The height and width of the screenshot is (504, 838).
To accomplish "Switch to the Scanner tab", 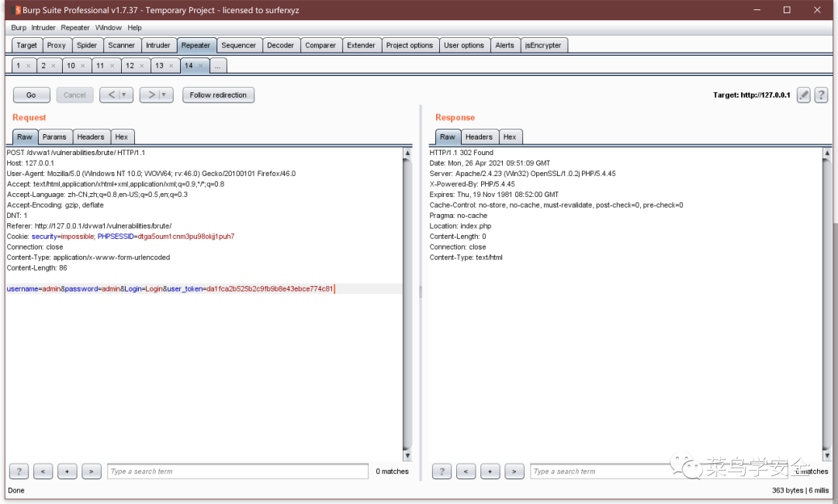I will click(x=121, y=46).
